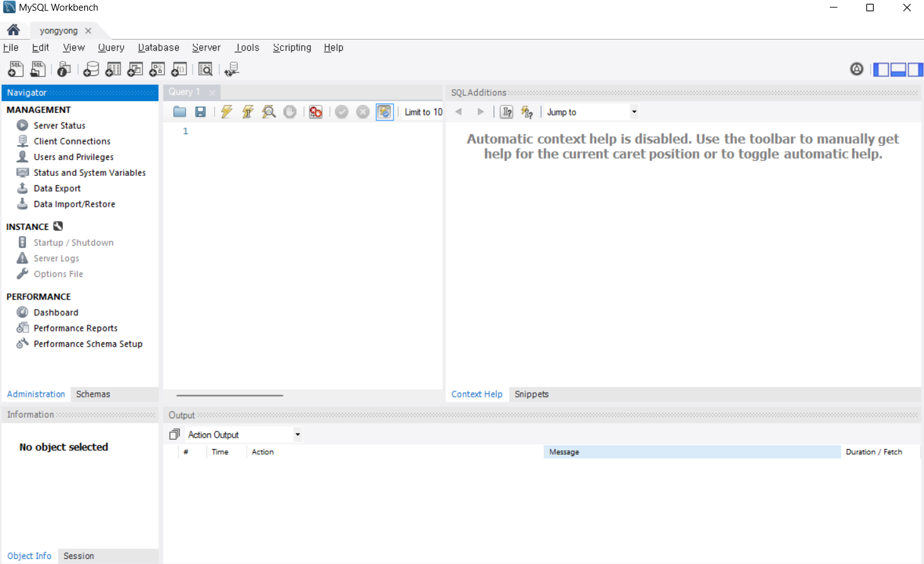Open Server Status page
Viewport: 924px width, 564px height.
click(x=59, y=126)
